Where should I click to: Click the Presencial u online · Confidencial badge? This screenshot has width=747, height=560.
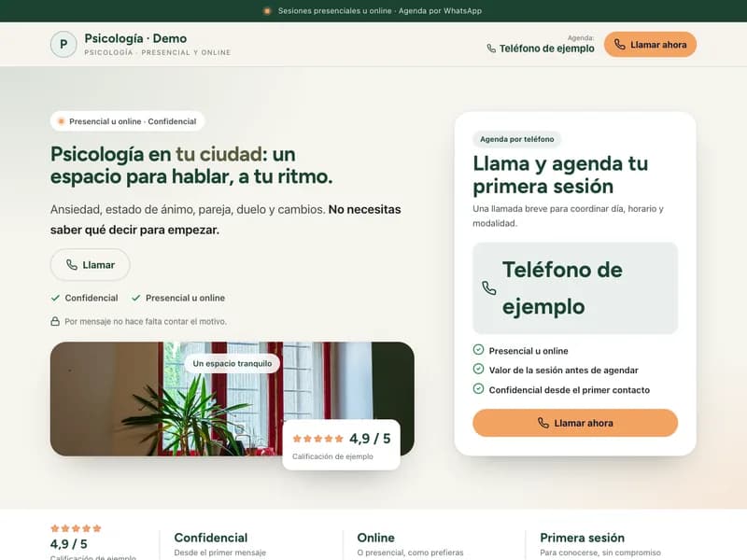point(127,121)
